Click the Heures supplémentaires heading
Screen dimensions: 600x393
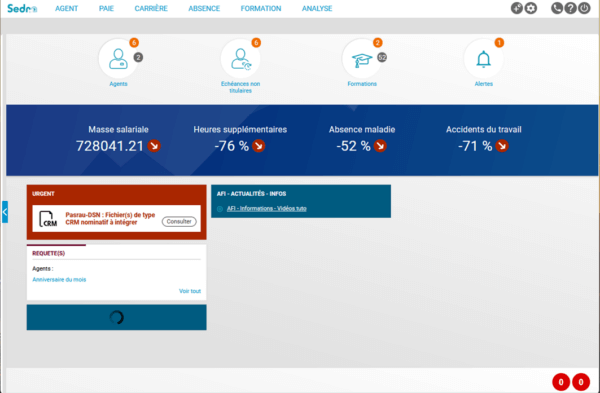[x=240, y=129]
